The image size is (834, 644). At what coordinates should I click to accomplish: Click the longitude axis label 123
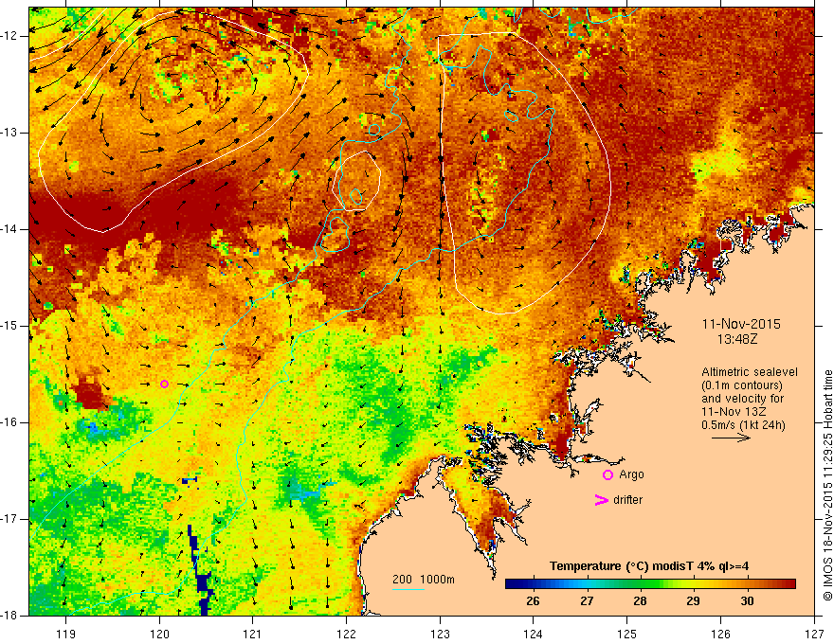pos(440,634)
